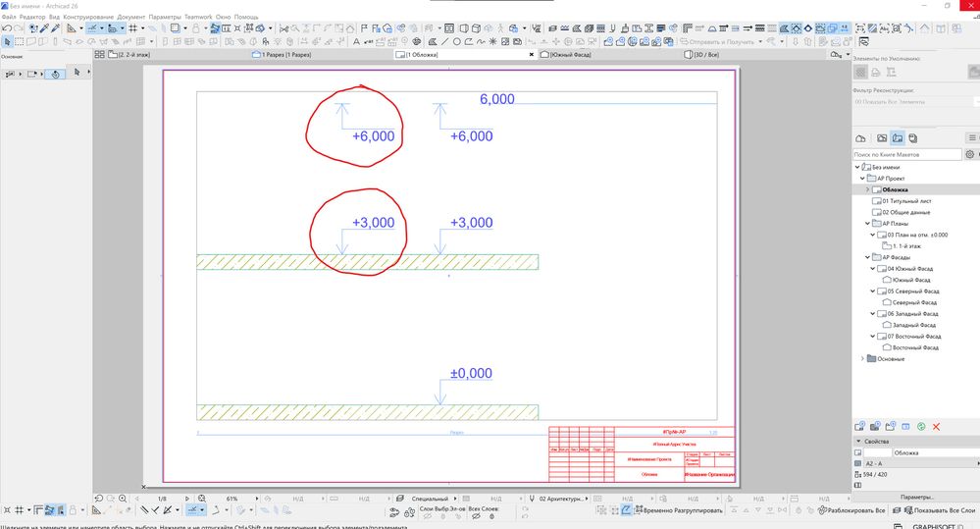Select Восточный Фасад drawing item
This screenshot has width=980, height=529.
tap(915, 347)
